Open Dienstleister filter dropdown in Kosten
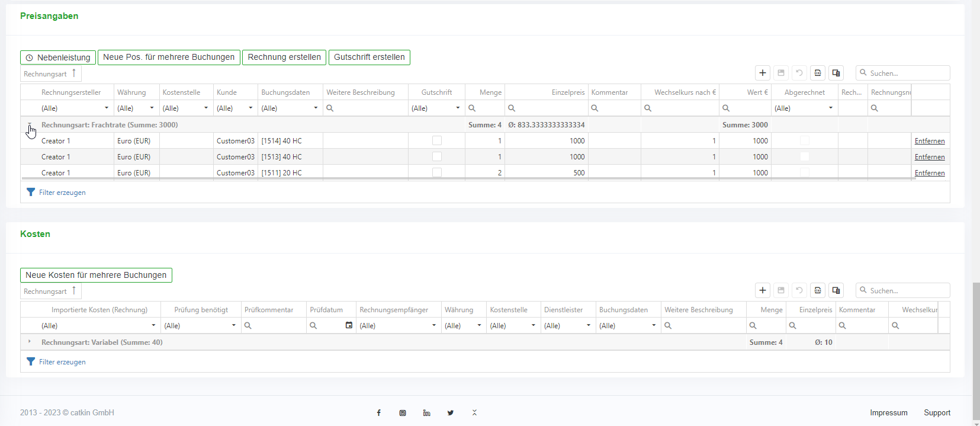Screen dimensions: 980x426 point(588,325)
